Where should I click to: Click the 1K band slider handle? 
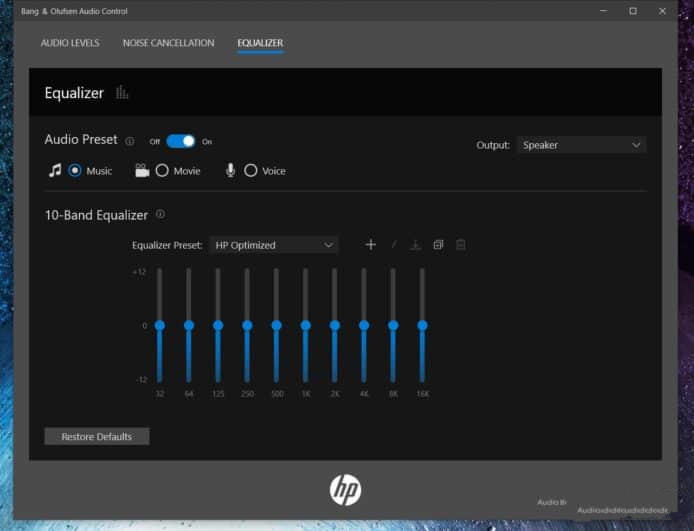305,325
